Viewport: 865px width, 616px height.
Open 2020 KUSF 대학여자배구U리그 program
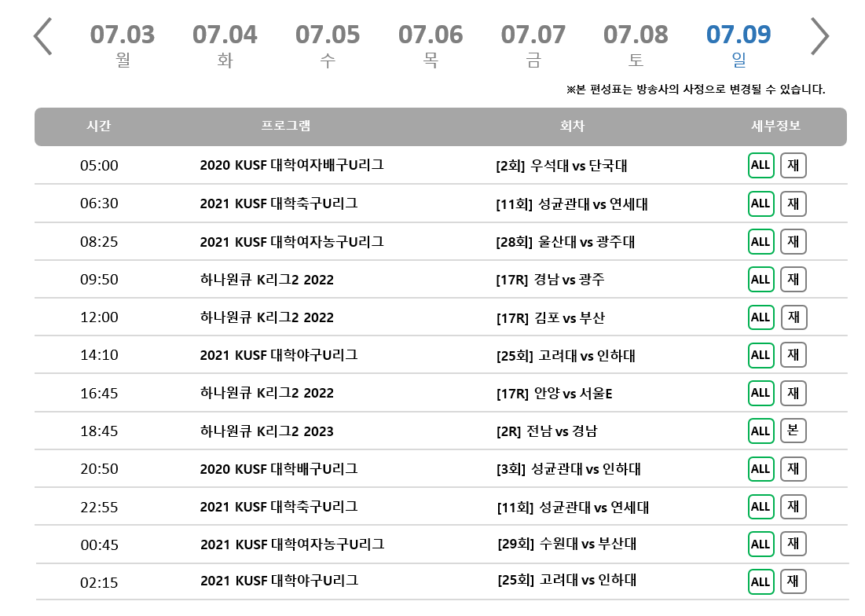[x=291, y=166]
